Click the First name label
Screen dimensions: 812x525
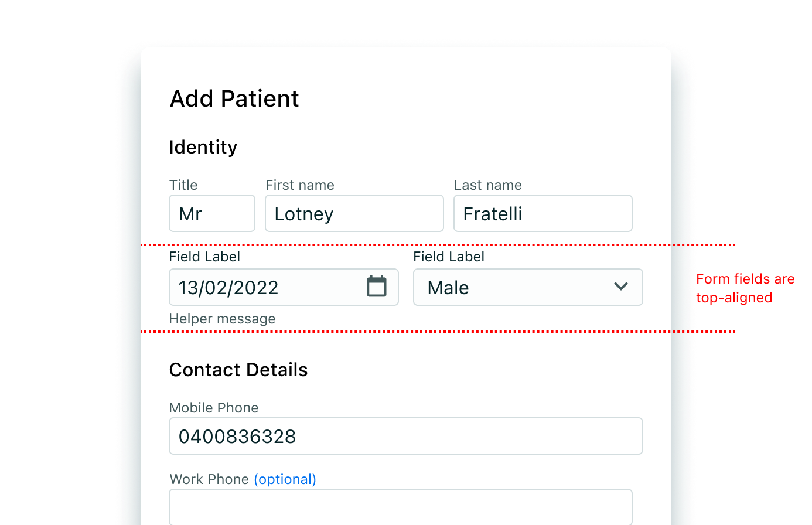pos(300,185)
